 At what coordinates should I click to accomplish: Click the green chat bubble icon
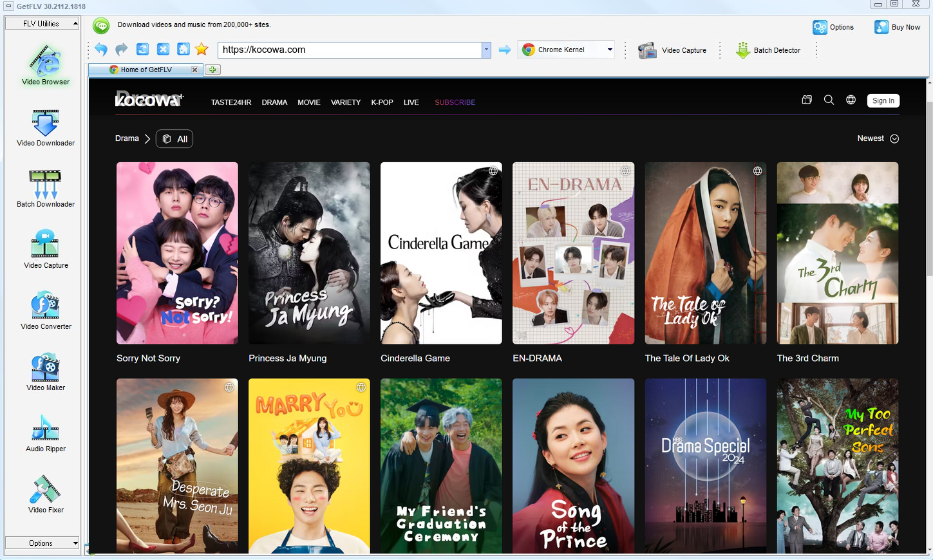pos(101,25)
